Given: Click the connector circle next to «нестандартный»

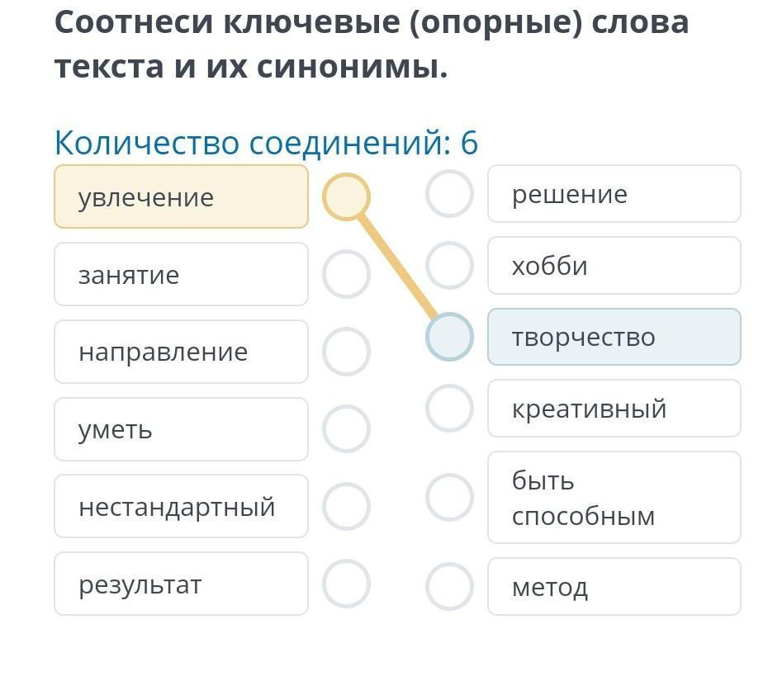Looking at the screenshot, I should (346, 506).
